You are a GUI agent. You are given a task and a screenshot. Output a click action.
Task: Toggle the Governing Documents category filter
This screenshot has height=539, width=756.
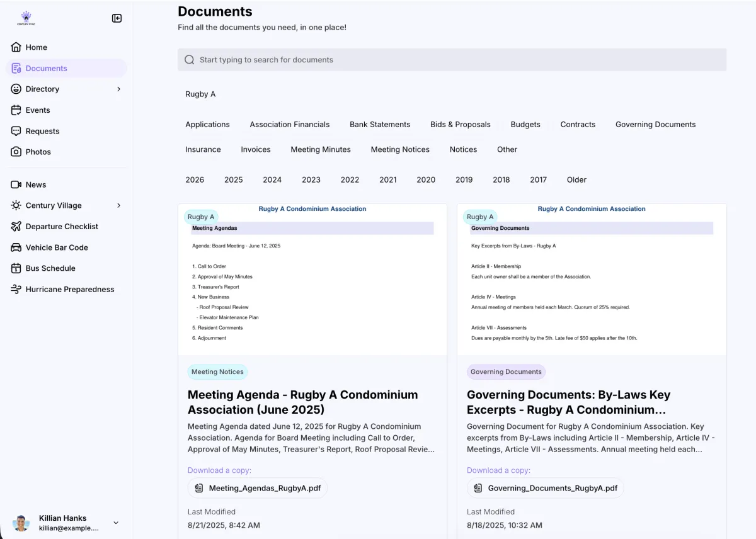[655, 125]
